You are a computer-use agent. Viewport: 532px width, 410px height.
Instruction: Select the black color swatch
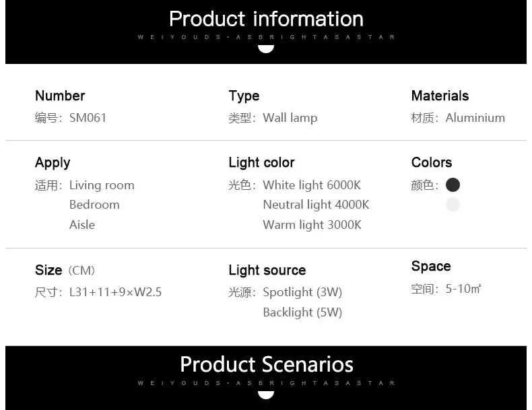tap(453, 184)
